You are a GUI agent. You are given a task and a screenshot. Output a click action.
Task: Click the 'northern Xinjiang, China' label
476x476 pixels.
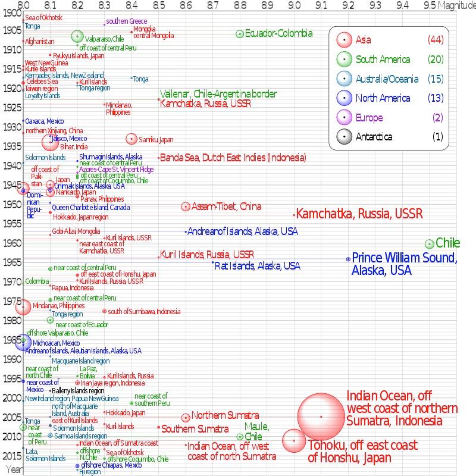click(x=54, y=130)
